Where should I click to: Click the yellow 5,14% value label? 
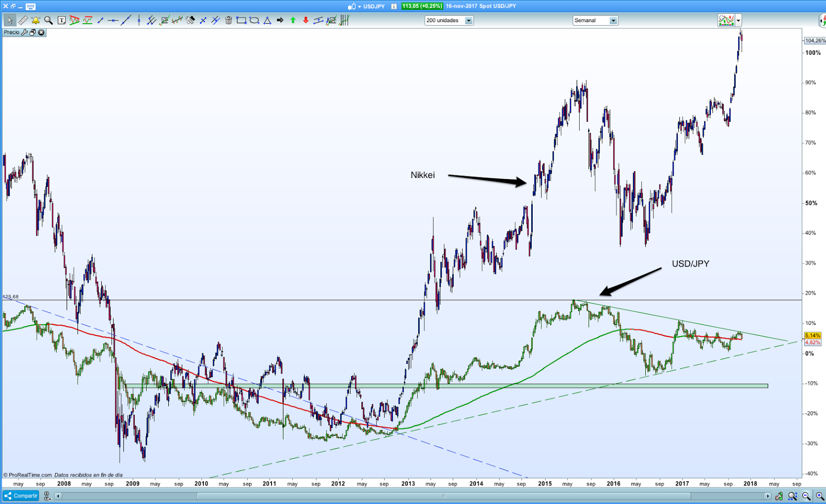(813, 336)
